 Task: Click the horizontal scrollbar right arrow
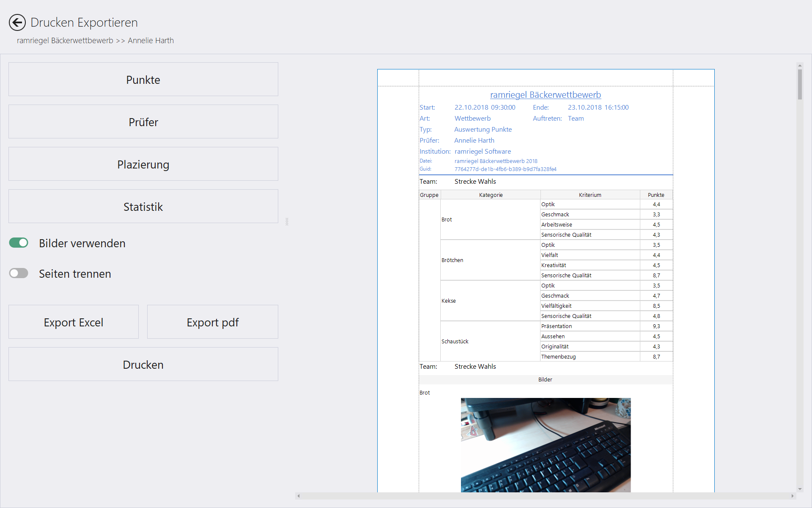click(x=793, y=496)
